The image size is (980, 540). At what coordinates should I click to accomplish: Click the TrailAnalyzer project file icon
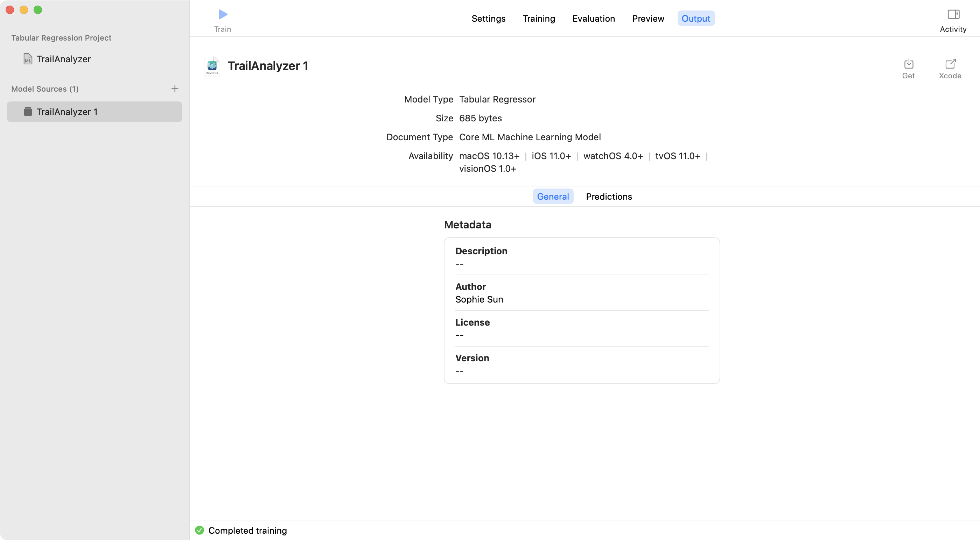28,59
